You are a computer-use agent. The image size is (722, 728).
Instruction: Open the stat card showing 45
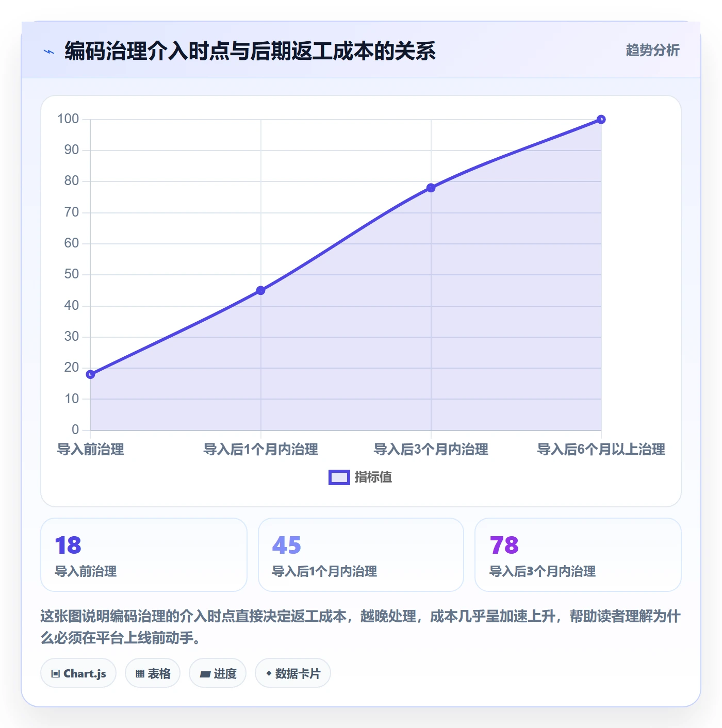[x=361, y=555]
